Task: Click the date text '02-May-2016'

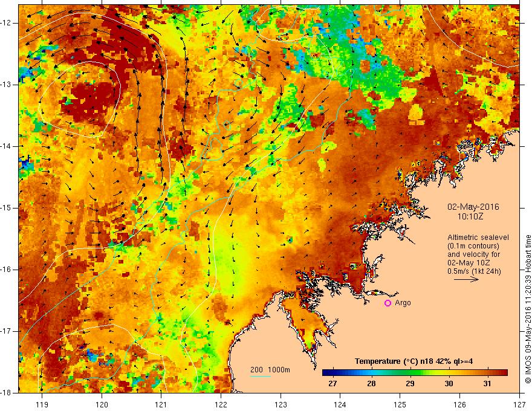Action: click(473, 207)
